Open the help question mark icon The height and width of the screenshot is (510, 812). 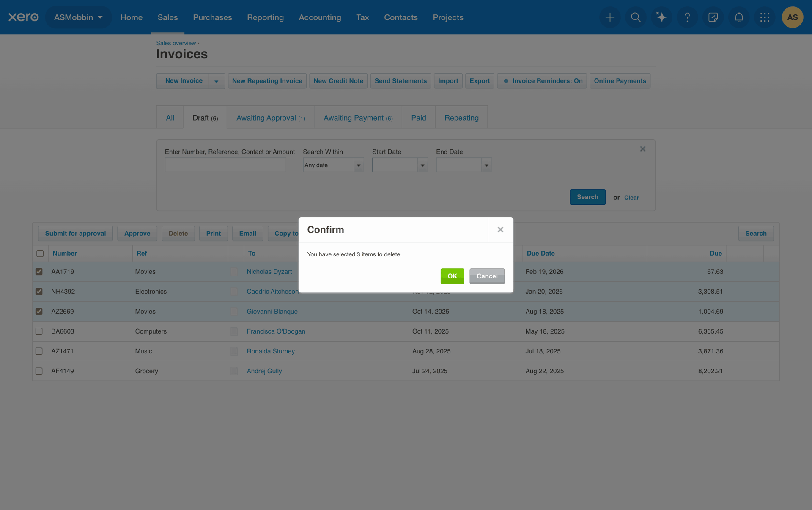(x=687, y=17)
